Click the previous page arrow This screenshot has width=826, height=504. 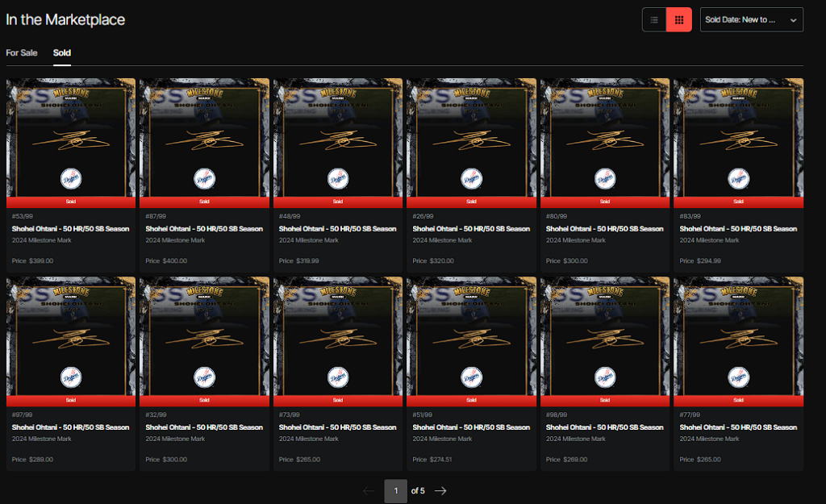coord(369,490)
